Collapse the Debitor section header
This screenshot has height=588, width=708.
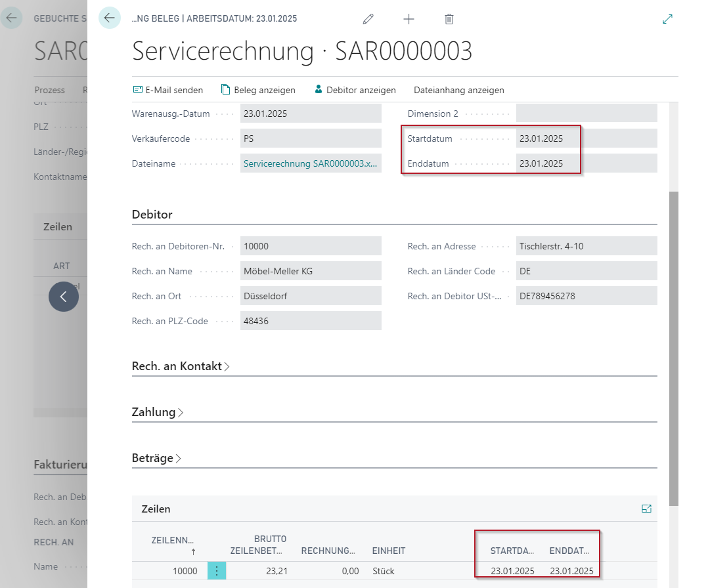[x=152, y=215]
